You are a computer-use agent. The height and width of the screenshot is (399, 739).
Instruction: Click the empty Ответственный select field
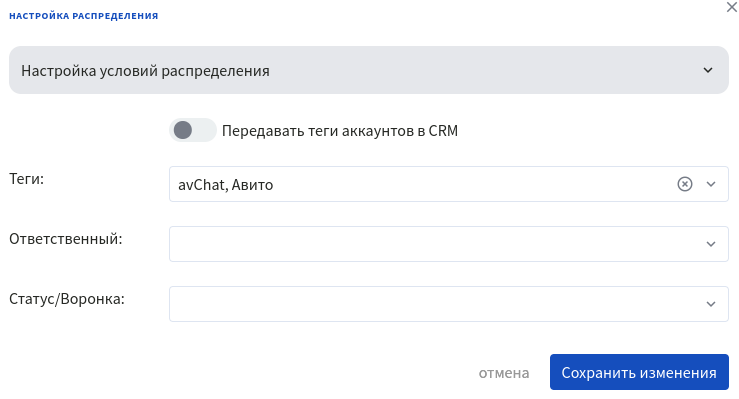449,244
